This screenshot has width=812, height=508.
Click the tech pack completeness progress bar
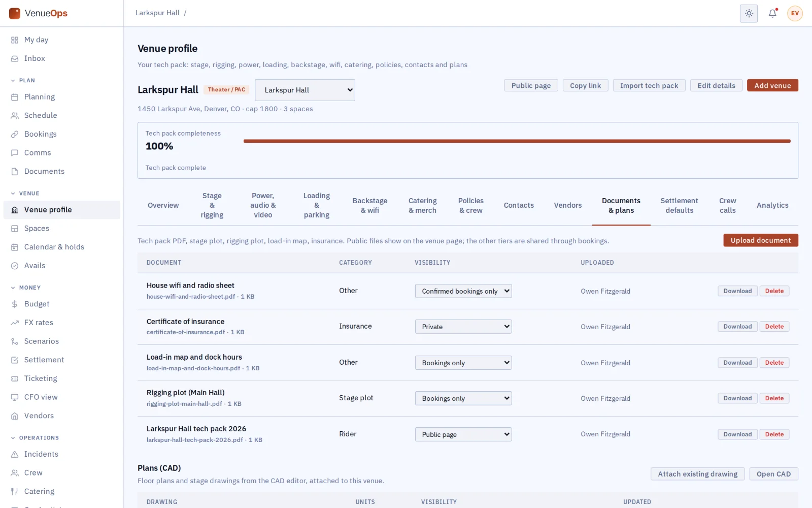tap(517, 141)
